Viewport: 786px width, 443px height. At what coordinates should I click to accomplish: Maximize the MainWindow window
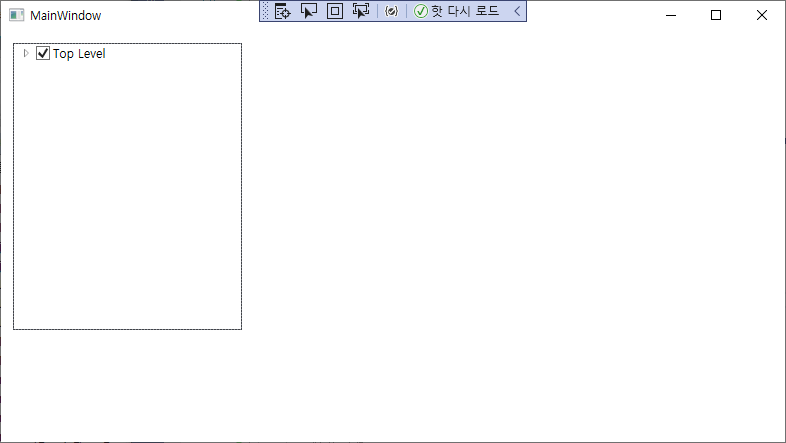pos(716,15)
